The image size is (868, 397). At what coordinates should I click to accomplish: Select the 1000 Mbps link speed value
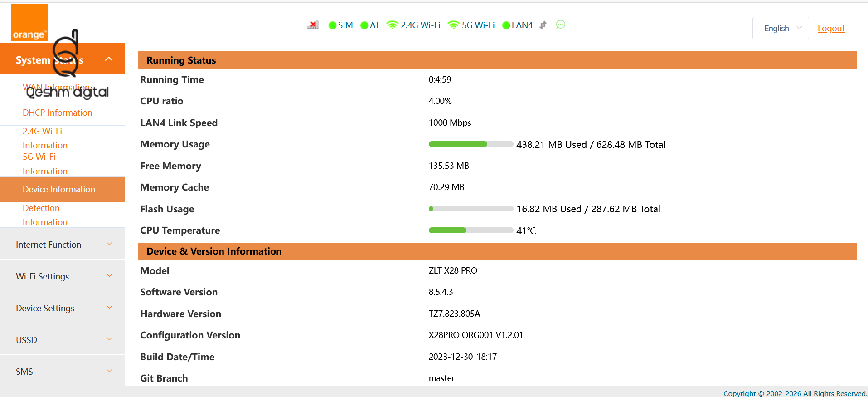click(x=450, y=123)
